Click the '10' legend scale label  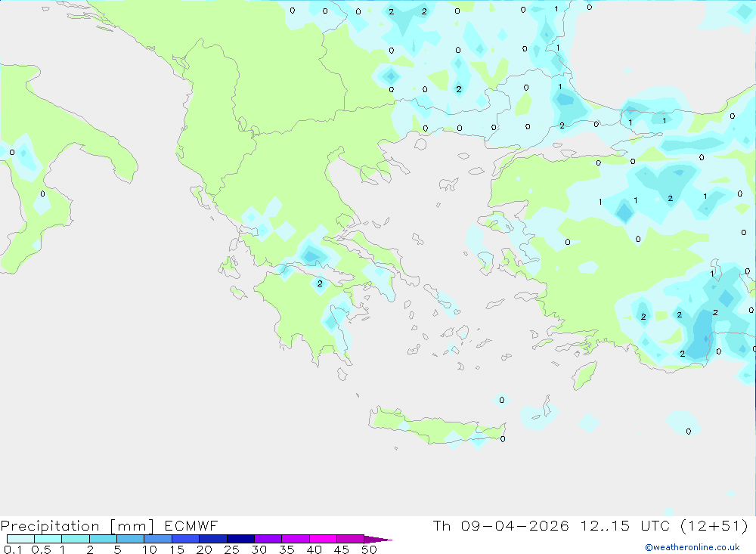[x=150, y=549]
